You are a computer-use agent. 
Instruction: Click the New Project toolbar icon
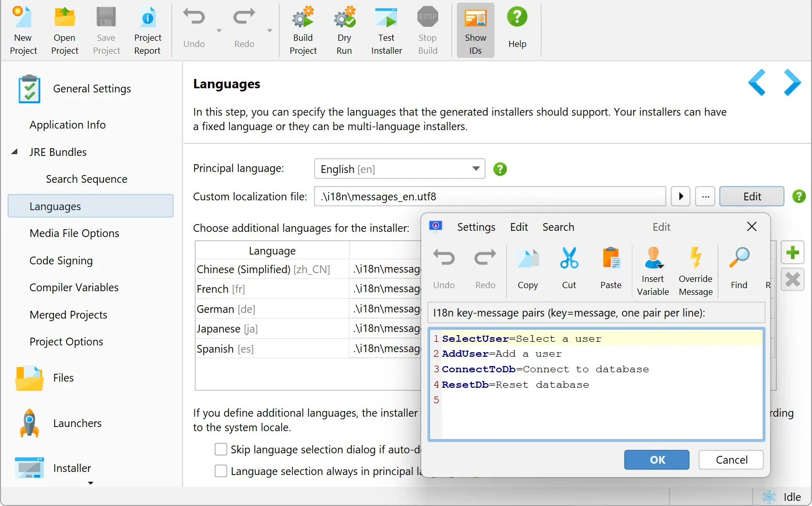[x=23, y=30]
